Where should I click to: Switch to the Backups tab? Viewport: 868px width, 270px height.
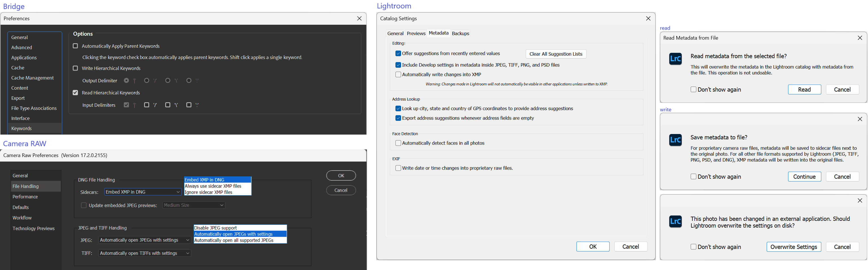point(460,33)
